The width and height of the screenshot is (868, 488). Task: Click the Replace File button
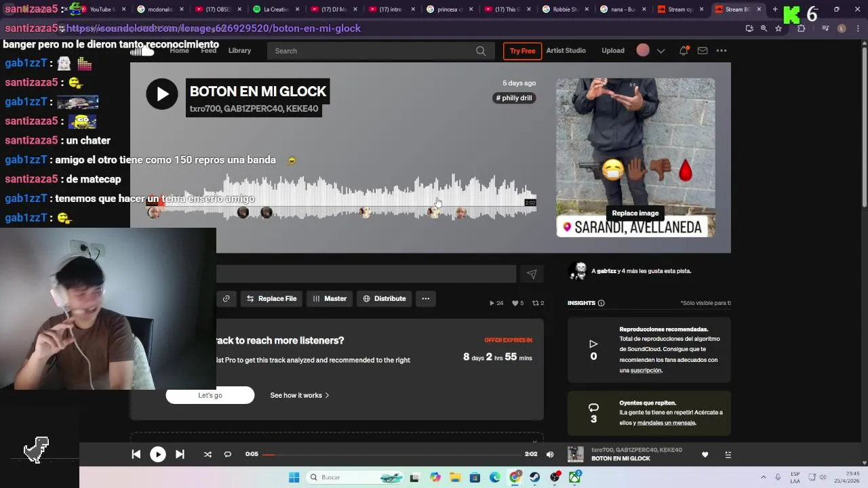coord(271,298)
